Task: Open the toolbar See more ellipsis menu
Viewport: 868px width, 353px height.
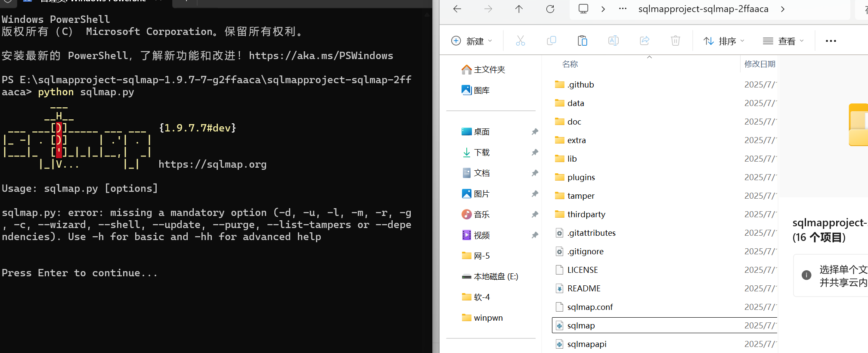Action: 831,41
